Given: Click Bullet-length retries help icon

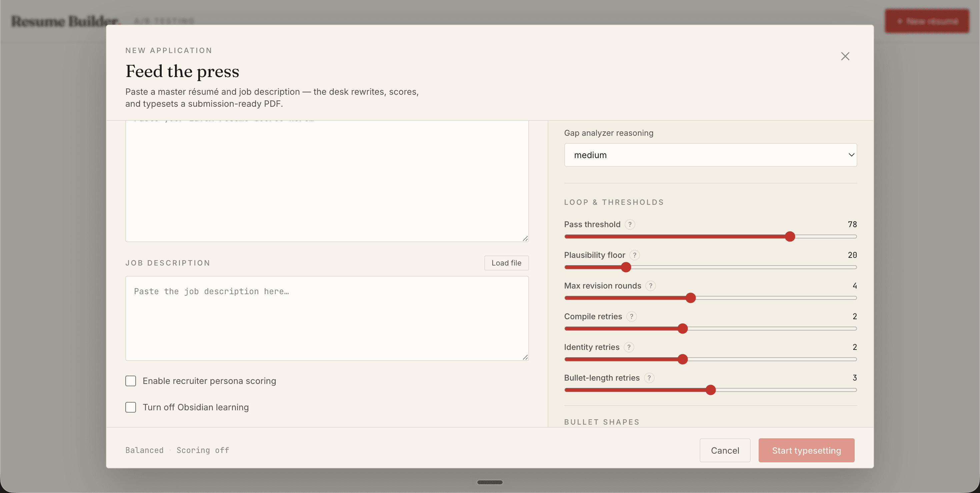Looking at the screenshot, I should 649,378.
